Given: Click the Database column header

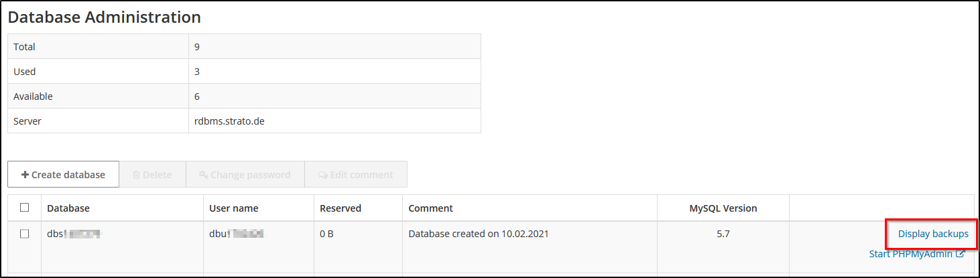Looking at the screenshot, I should 68,208.
